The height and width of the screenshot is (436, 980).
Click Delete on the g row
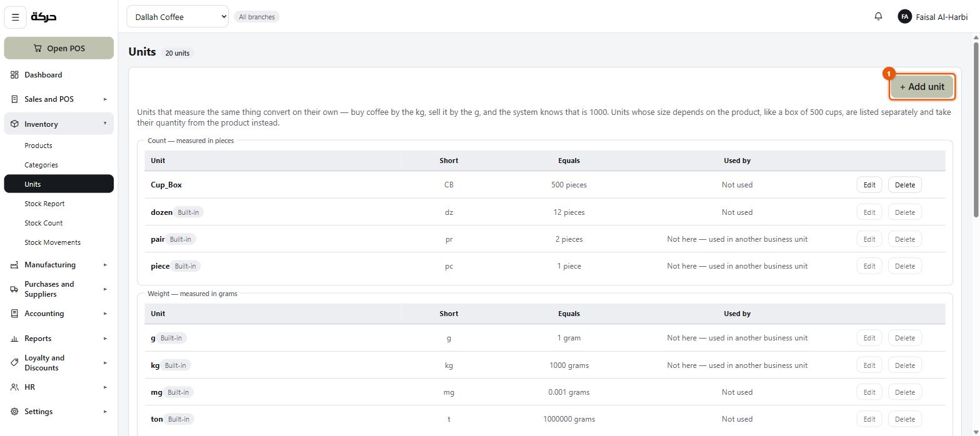pos(904,338)
